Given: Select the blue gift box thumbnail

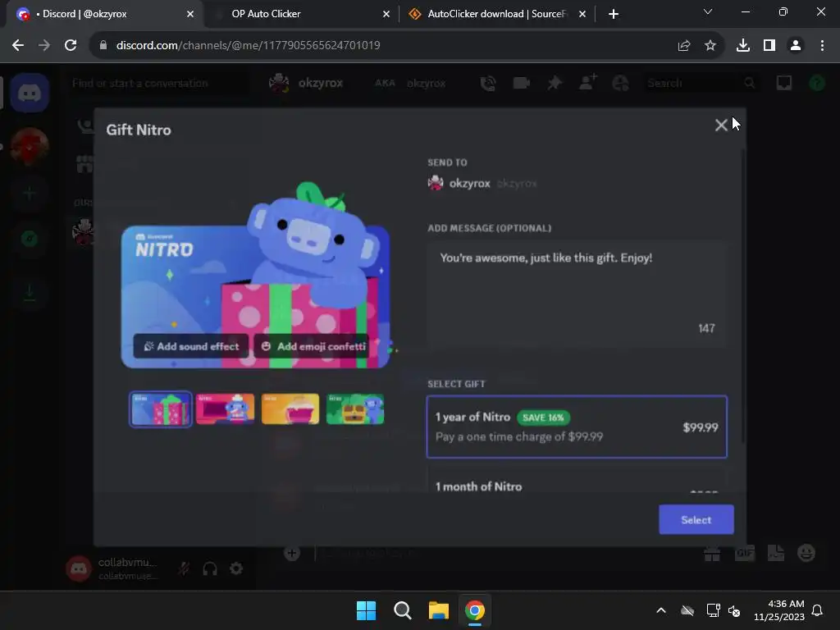Looking at the screenshot, I should tap(161, 409).
